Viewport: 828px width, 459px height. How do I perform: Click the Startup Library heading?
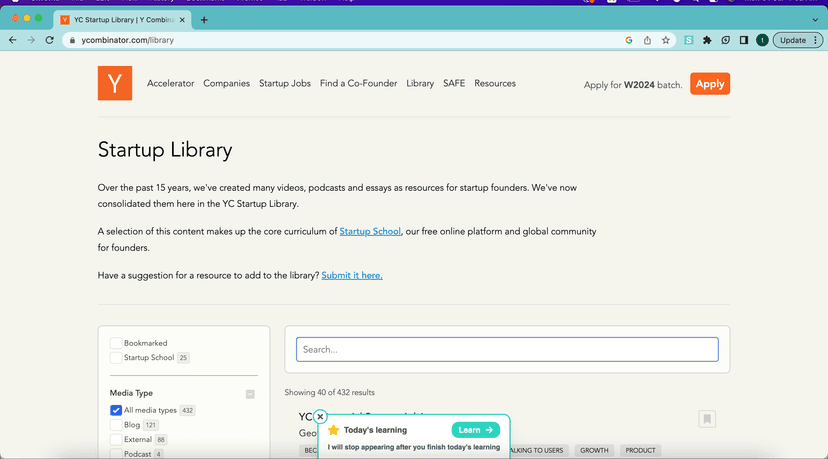click(x=165, y=150)
